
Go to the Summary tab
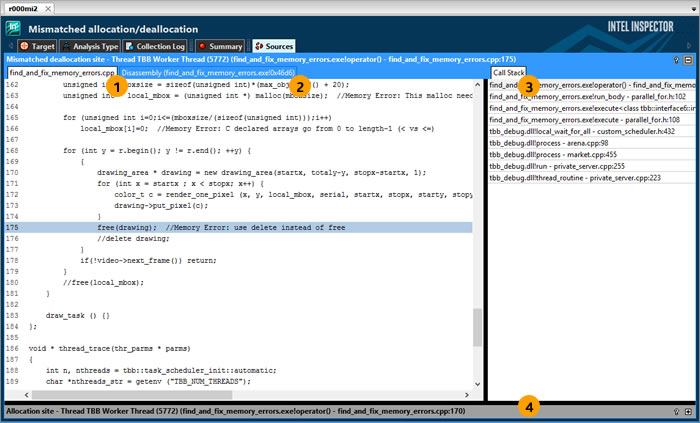219,46
